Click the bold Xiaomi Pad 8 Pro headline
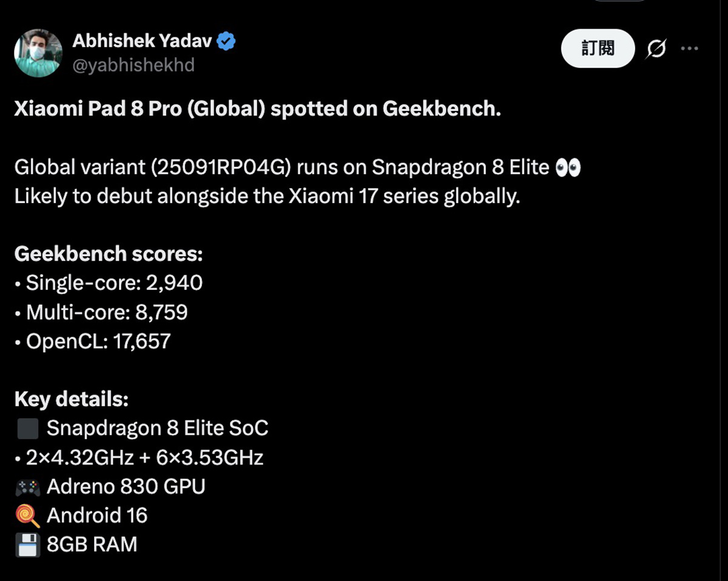Image resolution: width=728 pixels, height=581 pixels. [257, 110]
